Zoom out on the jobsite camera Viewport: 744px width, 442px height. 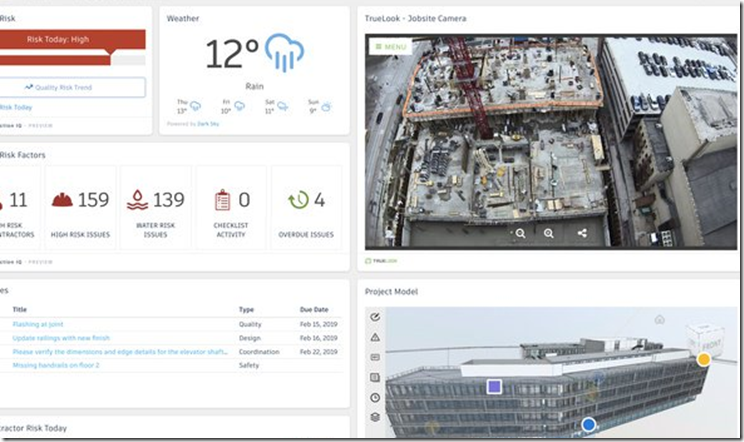point(520,233)
